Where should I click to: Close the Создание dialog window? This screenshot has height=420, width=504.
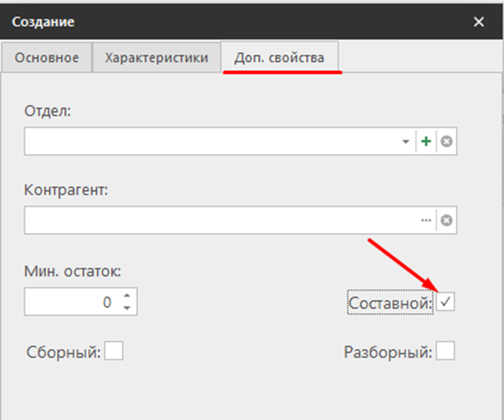coord(479,22)
